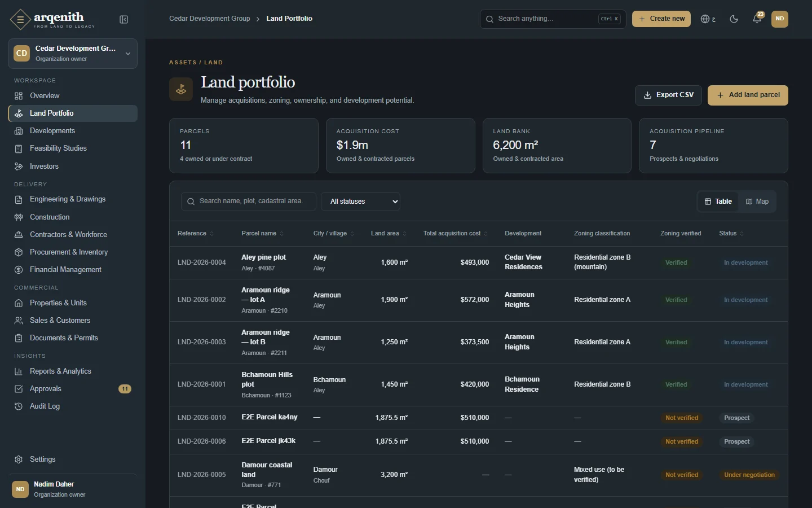Screen dimensions: 812x508
Task: Click the Export CSV button
Action: 668,95
